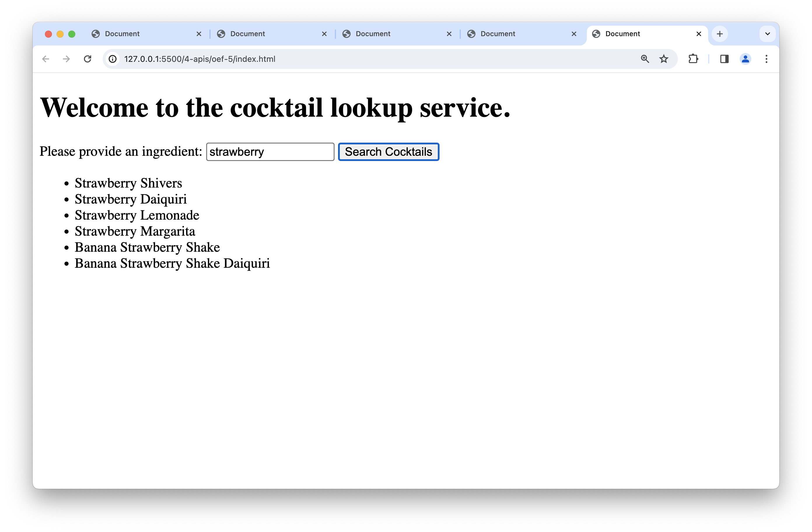
Task: Open the site information icon in address bar
Action: click(113, 59)
